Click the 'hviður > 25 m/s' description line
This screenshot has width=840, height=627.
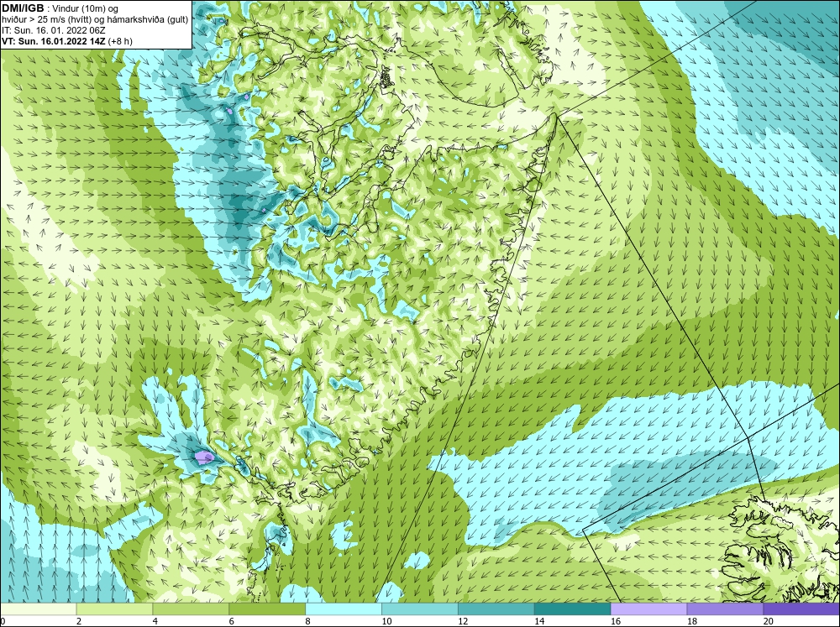(x=95, y=19)
